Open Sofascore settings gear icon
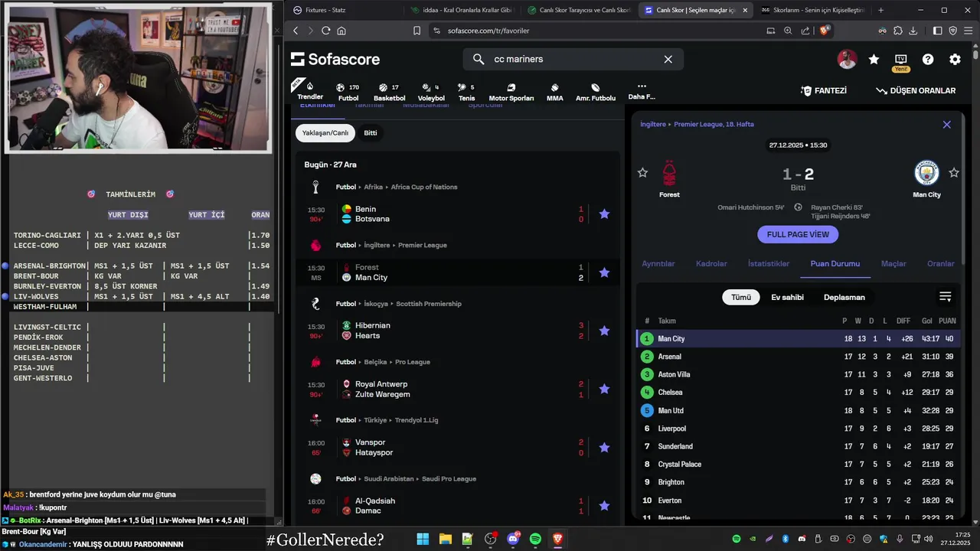The height and width of the screenshot is (551, 980). tap(955, 59)
